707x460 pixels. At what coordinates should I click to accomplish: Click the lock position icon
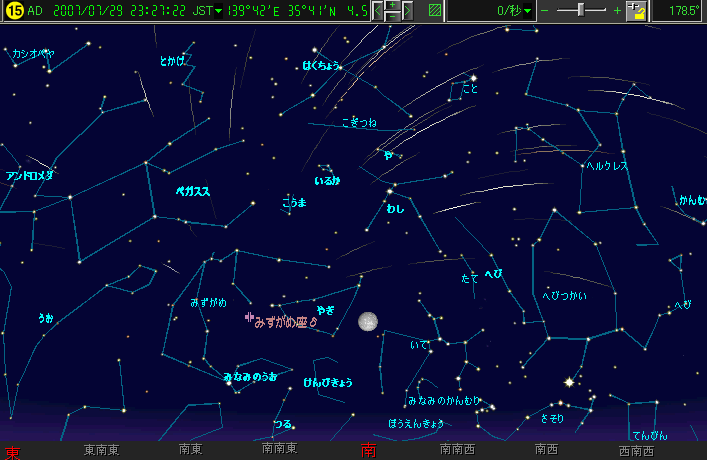633,11
